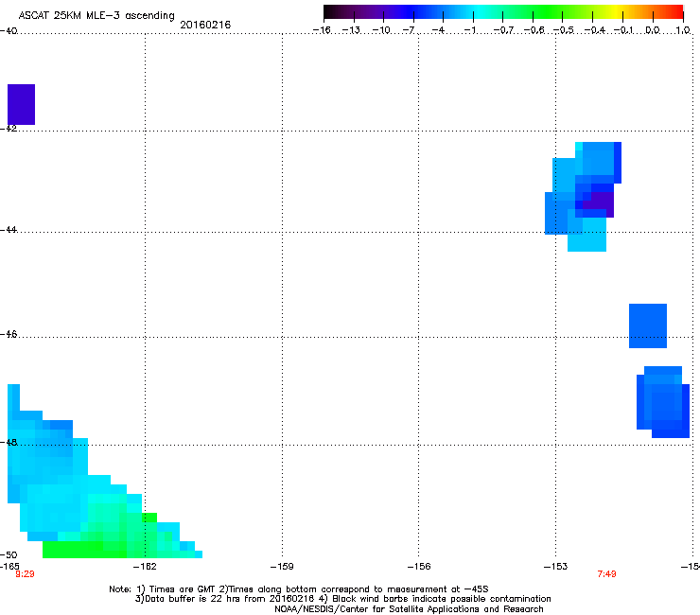Click the -159 longitude axis label

coord(282,567)
